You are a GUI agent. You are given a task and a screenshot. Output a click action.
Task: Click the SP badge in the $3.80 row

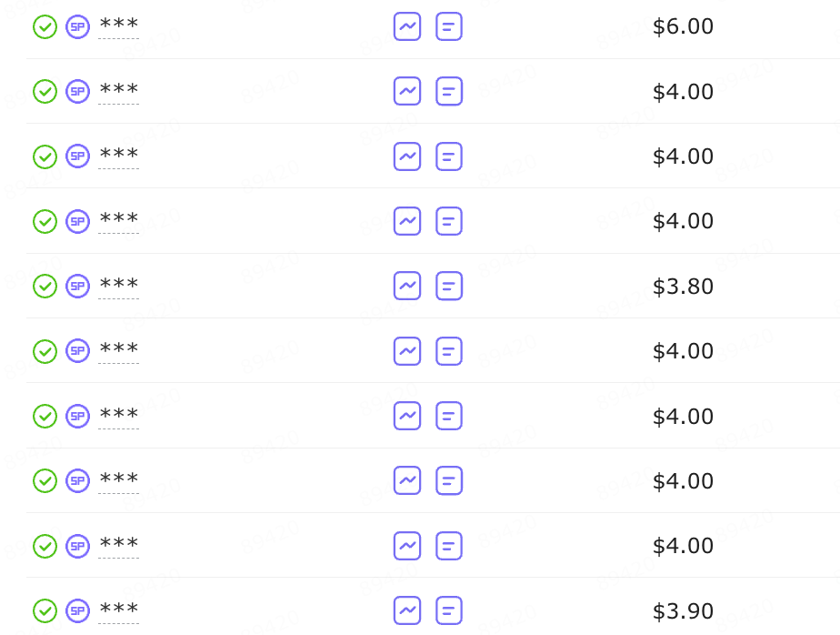tap(77, 286)
